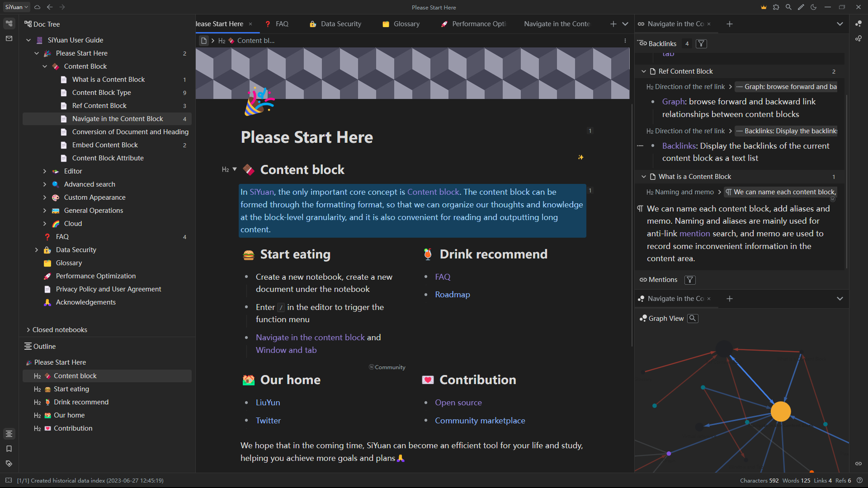
Task: Collapse the Content Block tree node
Action: [x=45, y=66]
